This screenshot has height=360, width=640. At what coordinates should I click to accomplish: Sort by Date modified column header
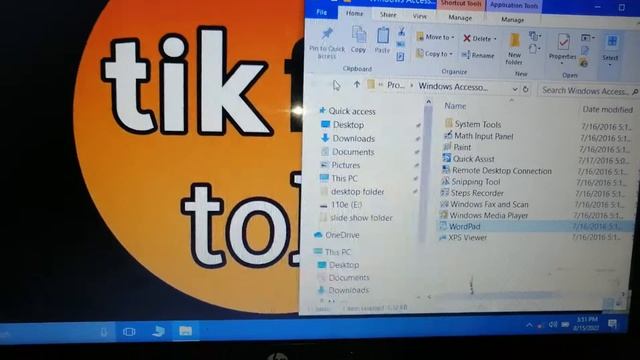click(x=607, y=109)
